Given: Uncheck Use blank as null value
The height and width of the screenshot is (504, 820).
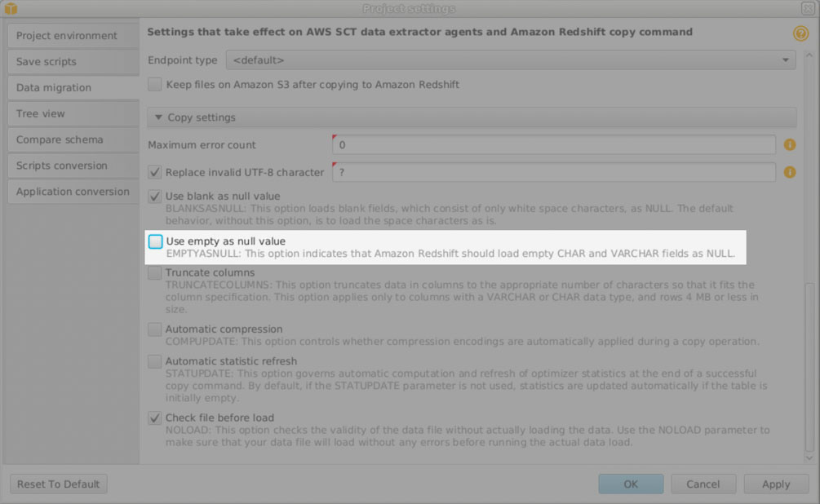Looking at the screenshot, I should (x=155, y=196).
